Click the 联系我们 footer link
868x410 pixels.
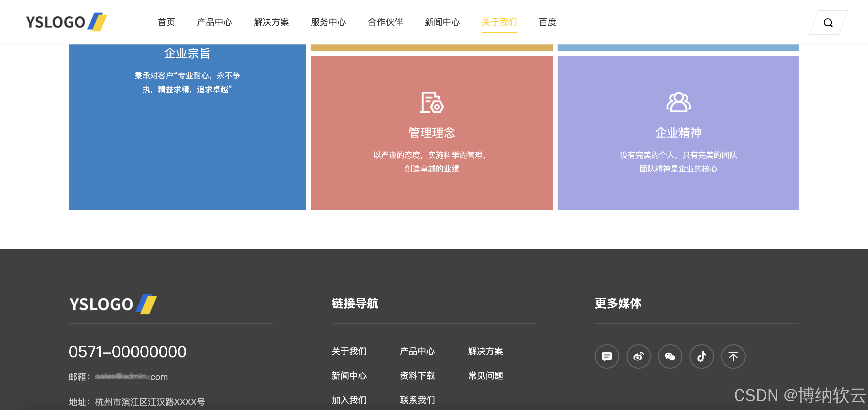[417, 400]
